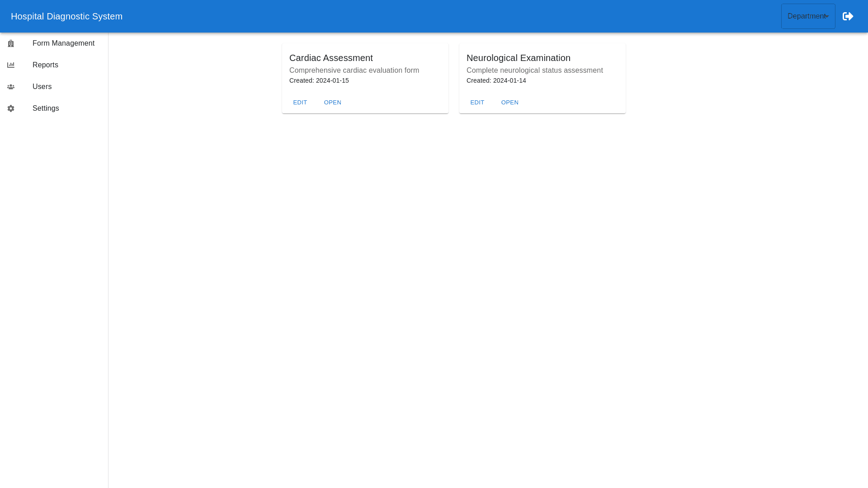
Task: Open the Cardiac Assessment form
Action: pyautogui.click(x=333, y=103)
